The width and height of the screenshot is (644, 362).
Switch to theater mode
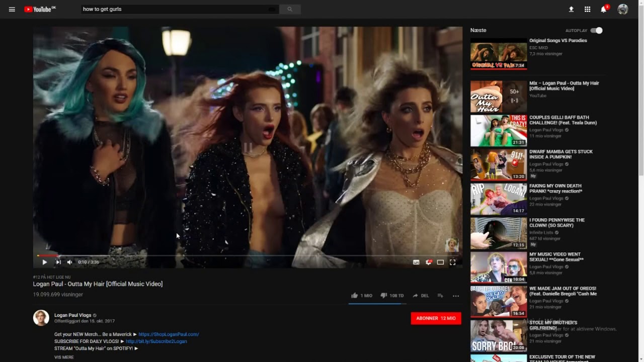pos(440,262)
